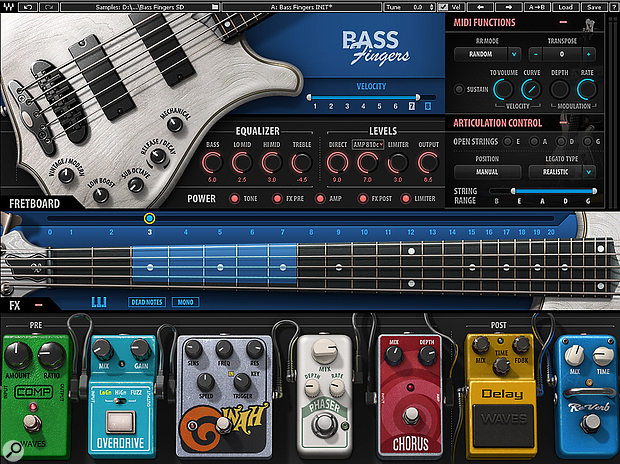Viewport: 620px width, 464px height.
Task: Toggle the Limiter power button
Action: pos(406,198)
